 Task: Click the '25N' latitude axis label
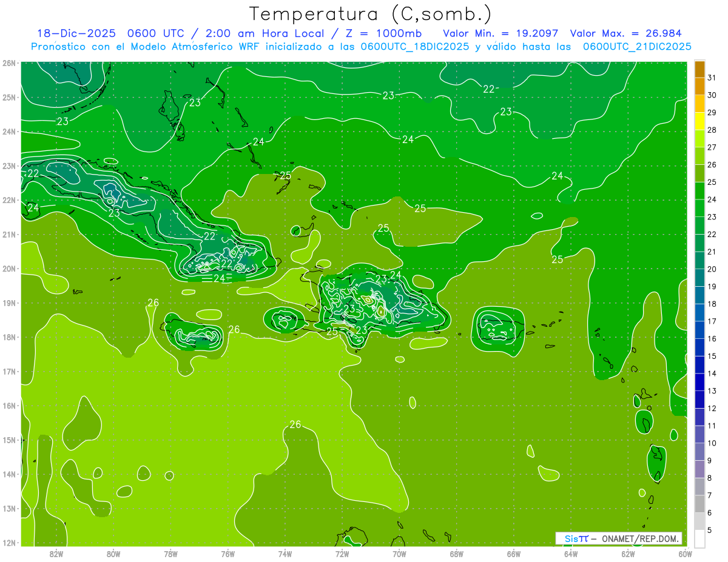pos(9,97)
